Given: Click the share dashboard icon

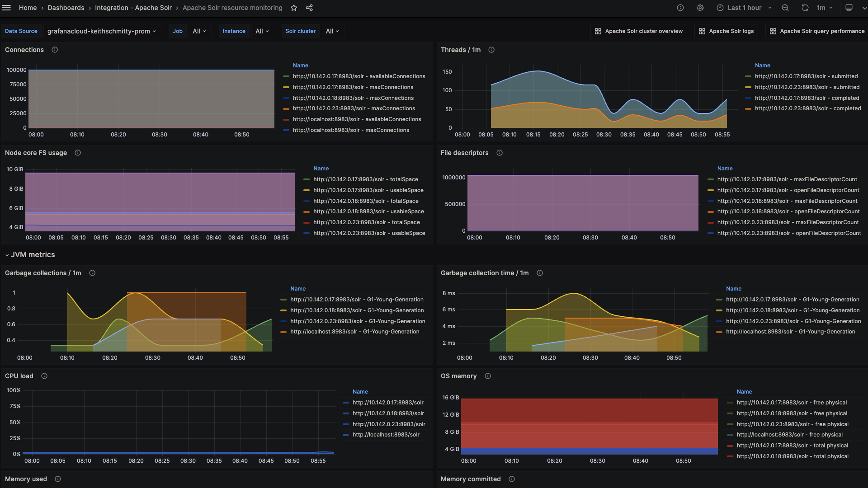Looking at the screenshot, I should click(x=309, y=8).
